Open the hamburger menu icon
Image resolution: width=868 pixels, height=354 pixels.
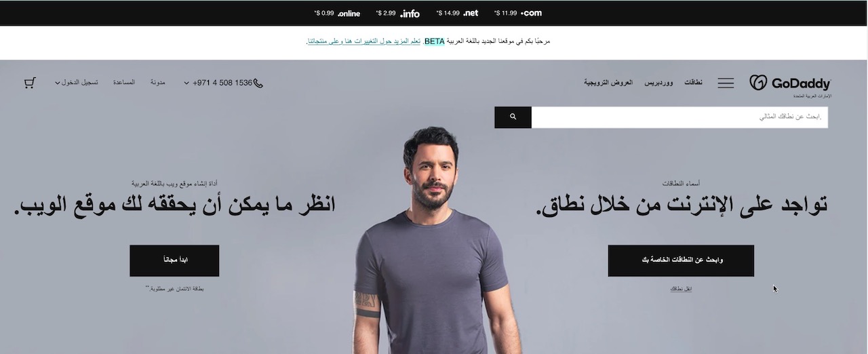coord(726,83)
